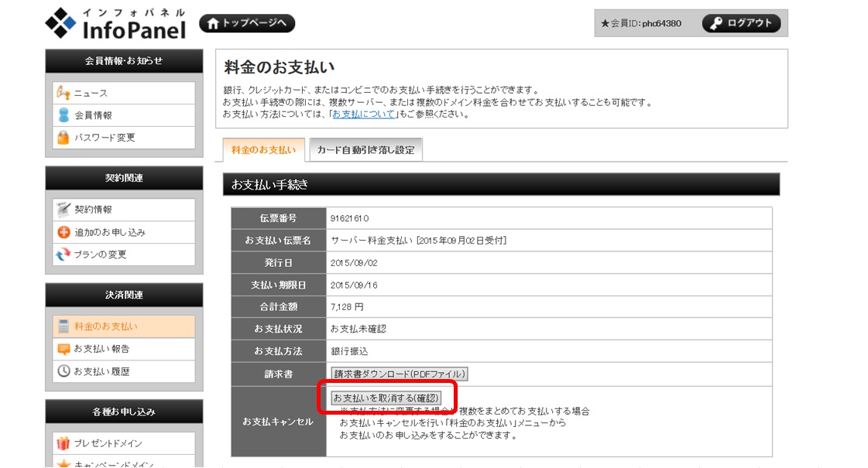Click the person icon beside 会員情報
Screen dimensions: 868x468
point(63,115)
